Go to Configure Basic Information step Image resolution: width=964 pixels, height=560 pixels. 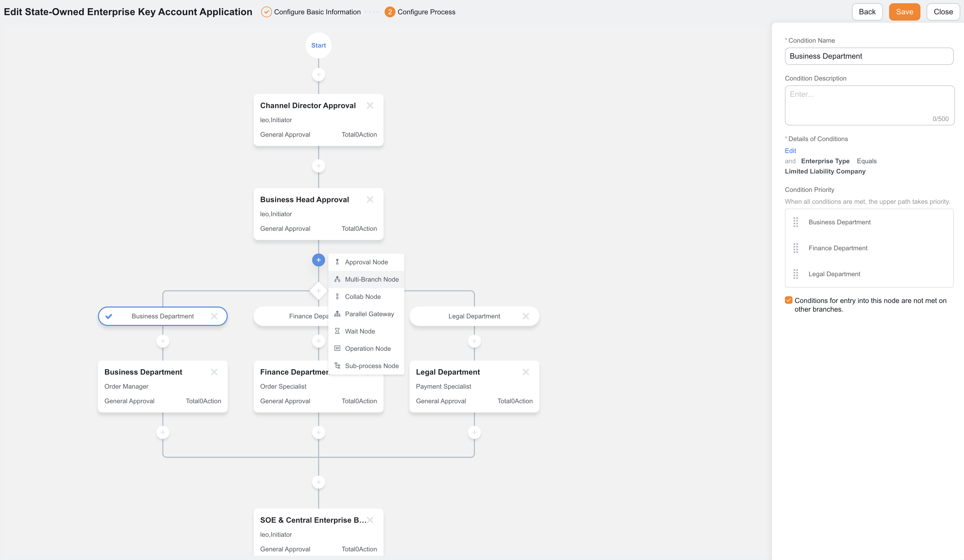(311, 12)
